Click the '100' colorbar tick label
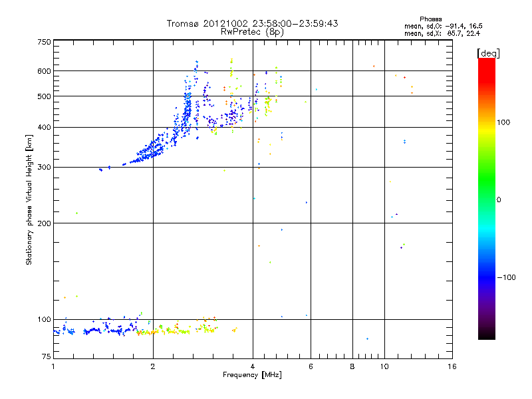This screenshot has width=532, height=399. pyautogui.click(x=503, y=122)
